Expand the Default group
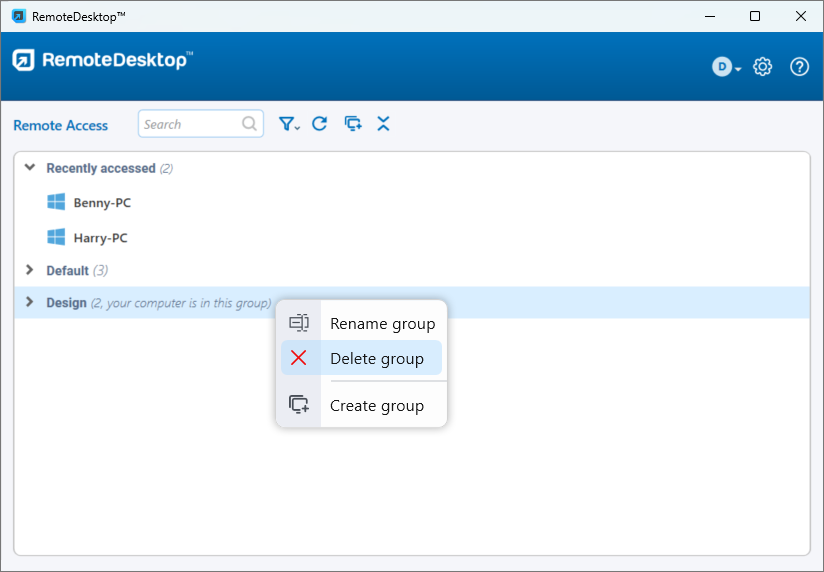 pos(30,270)
